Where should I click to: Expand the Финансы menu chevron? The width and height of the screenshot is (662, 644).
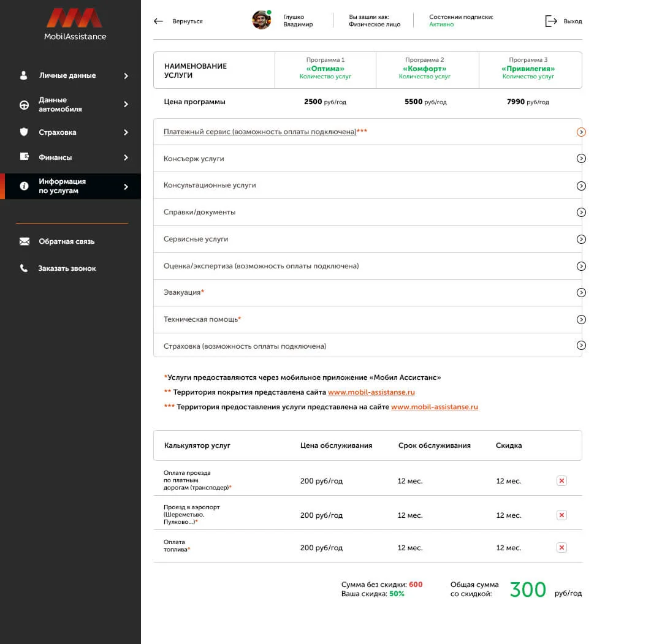point(126,157)
